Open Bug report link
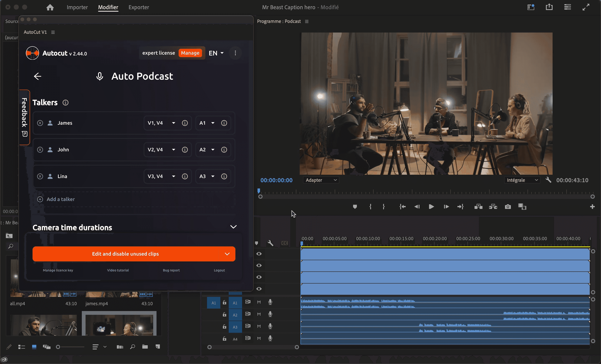Screen dimensions: 601x364 pos(171,270)
